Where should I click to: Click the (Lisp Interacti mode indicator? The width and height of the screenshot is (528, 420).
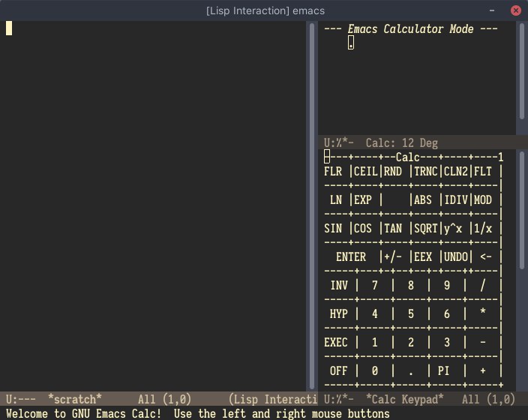(273, 399)
